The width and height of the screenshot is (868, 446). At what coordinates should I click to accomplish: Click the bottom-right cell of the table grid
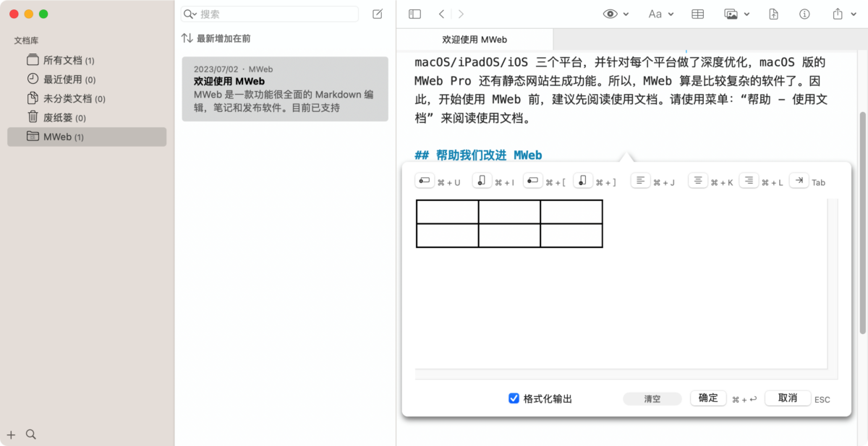pyautogui.click(x=571, y=236)
